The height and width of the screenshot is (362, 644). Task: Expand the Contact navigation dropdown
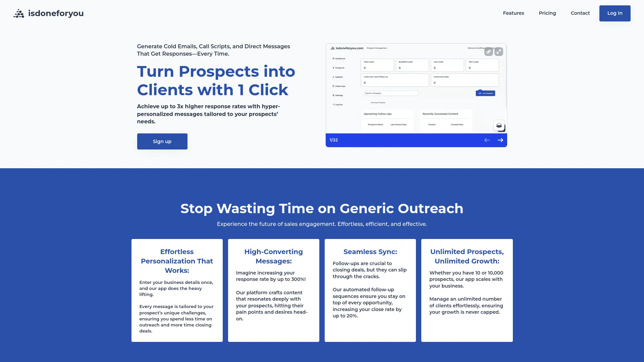point(580,13)
